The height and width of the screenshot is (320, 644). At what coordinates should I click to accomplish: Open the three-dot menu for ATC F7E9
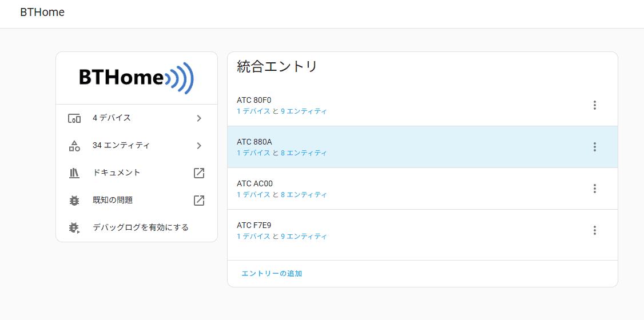tap(594, 230)
